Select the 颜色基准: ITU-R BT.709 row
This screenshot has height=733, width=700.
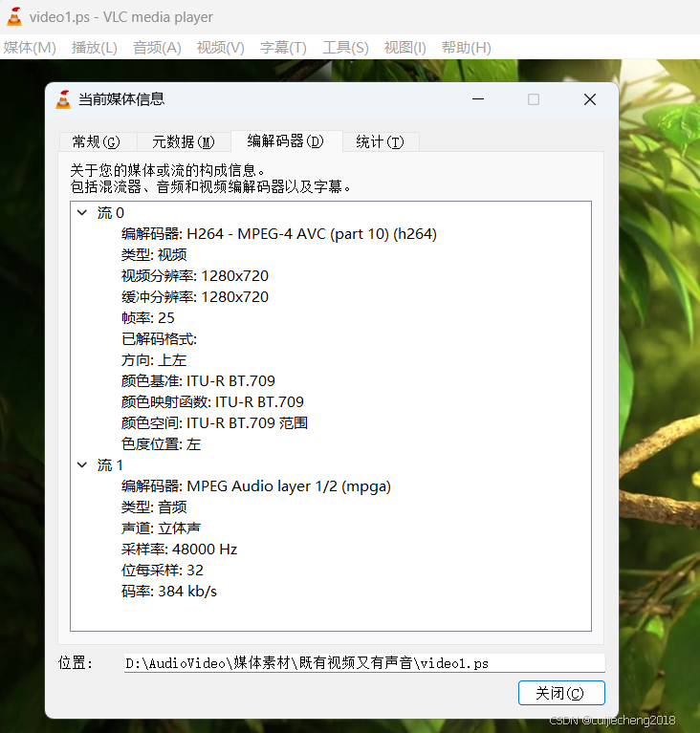click(198, 381)
